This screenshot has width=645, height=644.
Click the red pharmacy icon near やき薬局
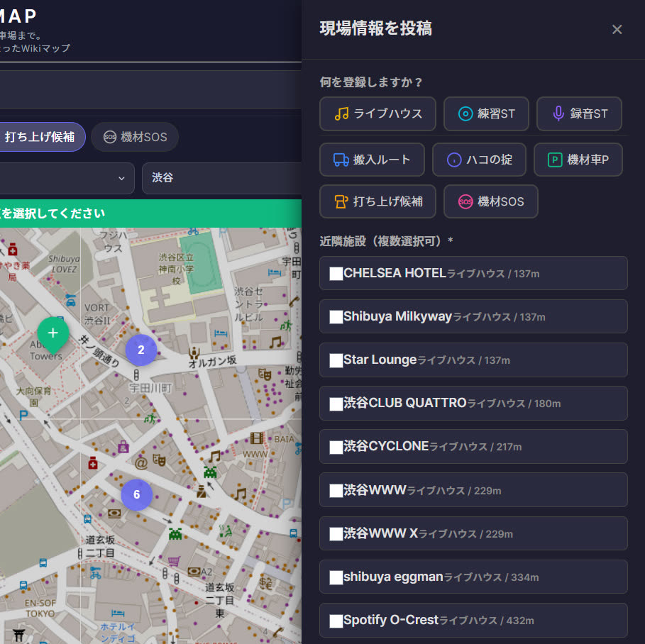tap(12, 249)
